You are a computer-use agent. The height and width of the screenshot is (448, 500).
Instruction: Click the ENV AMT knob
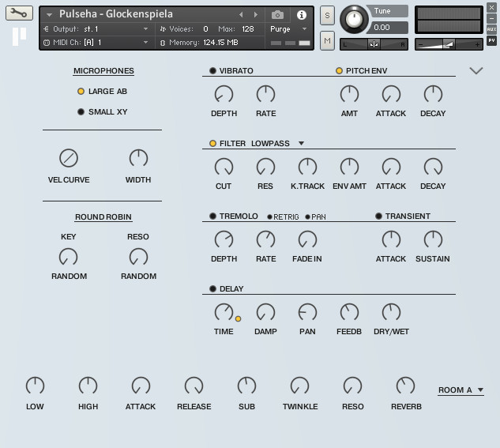[x=349, y=167]
